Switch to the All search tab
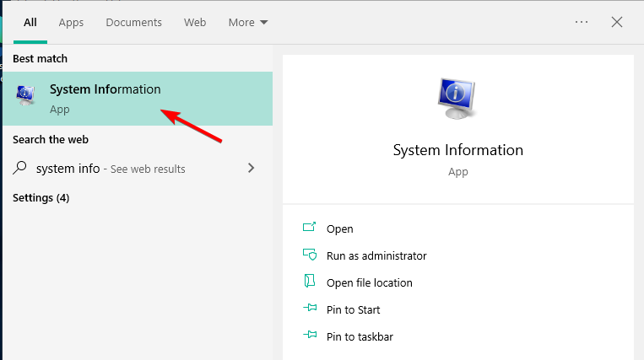The width and height of the screenshot is (644, 360). 30,23
